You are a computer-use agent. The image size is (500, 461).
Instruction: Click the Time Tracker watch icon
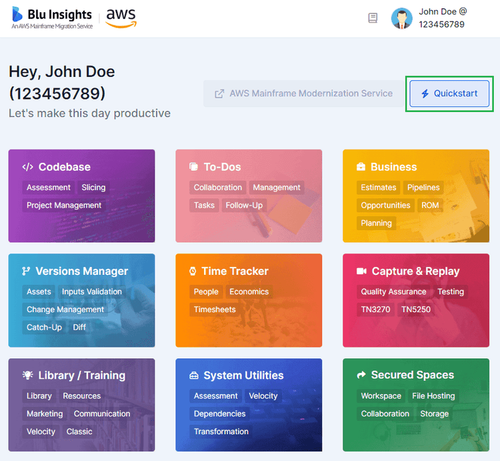[193, 271]
